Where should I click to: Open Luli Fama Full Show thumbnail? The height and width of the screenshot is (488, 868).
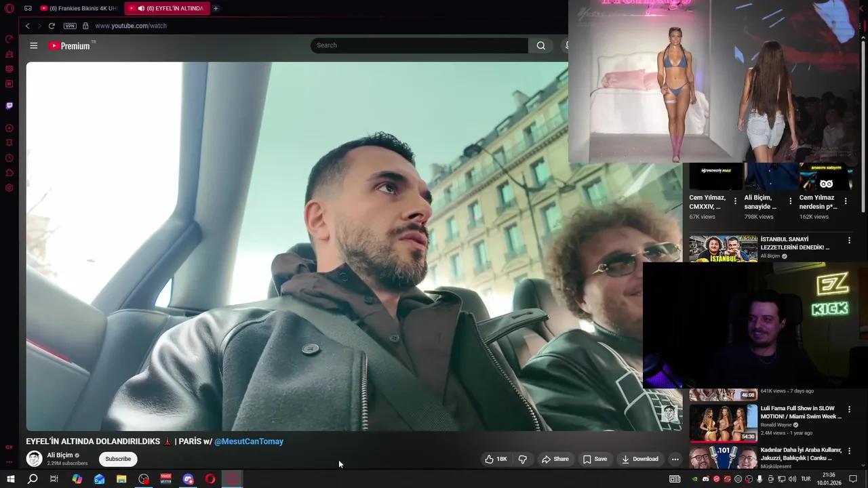pos(723,423)
